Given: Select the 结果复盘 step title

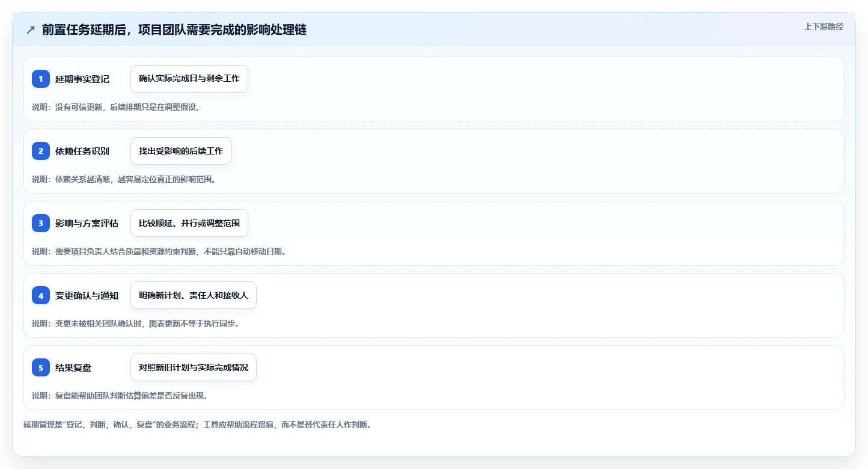Looking at the screenshot, I should pos(73,368).
